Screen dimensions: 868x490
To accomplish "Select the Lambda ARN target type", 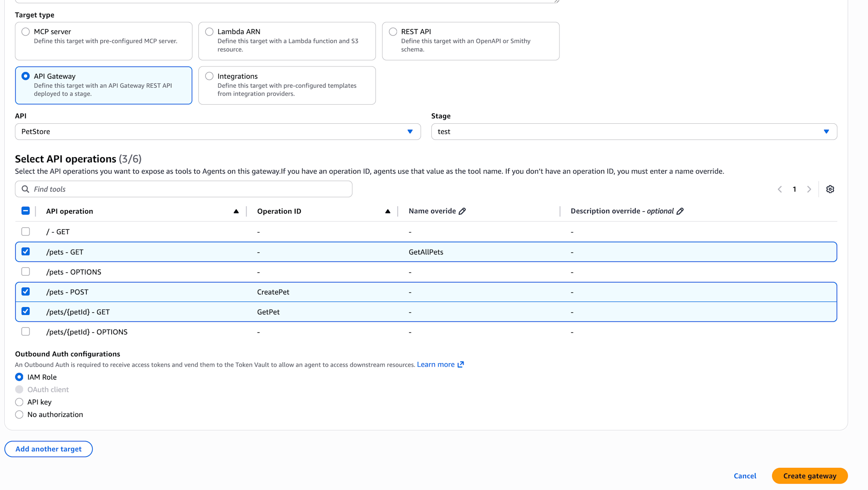I will 209,32.
